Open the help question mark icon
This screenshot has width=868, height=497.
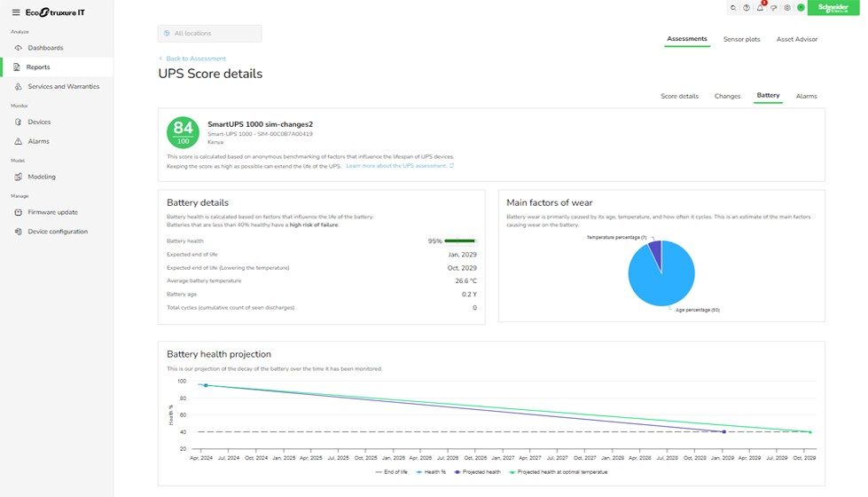(x=747, y=8)
